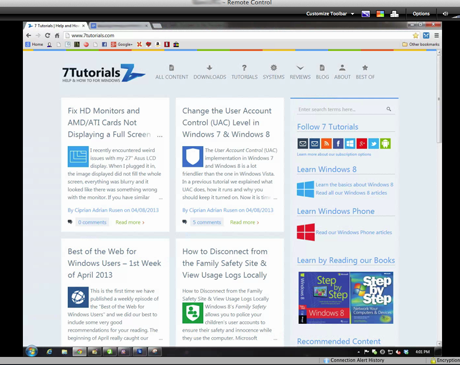Screen dimensions: 460x365
Task: Open 'Learn the basics about Windows 8'
Action: tap(354, 185)
